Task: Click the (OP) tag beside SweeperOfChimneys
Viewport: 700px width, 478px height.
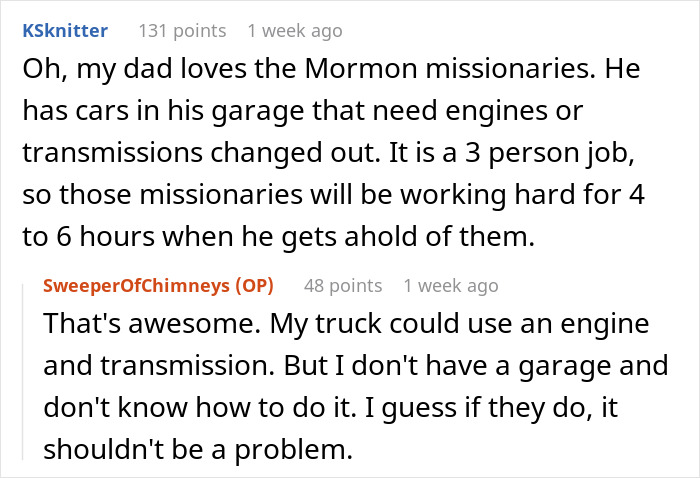Action: 258,286
